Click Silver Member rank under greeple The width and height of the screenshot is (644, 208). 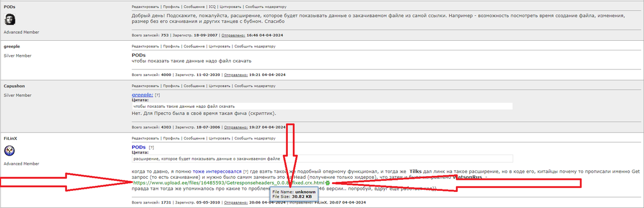click(x=17, y=56)
